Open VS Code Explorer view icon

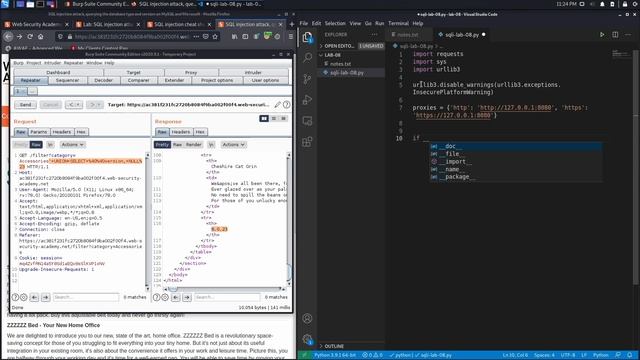click(x=307, y=37)
